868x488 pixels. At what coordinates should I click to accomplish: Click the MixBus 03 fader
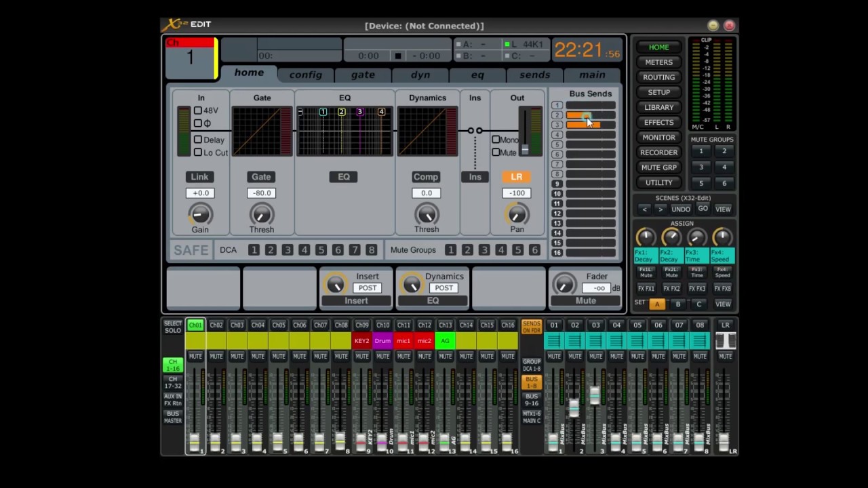(595, 395)
